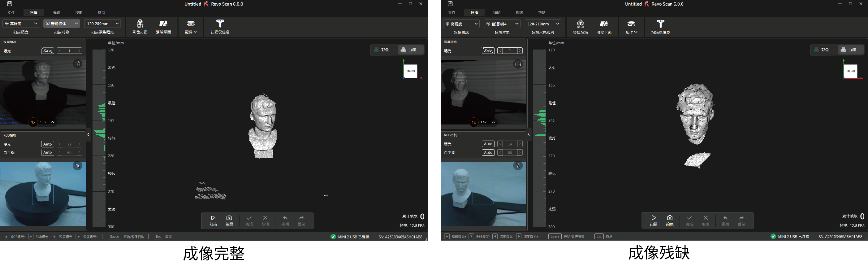The height and width of the screenshot is (266, 868).
Task: Increase depth exposure value in left window
Action: 80,51
